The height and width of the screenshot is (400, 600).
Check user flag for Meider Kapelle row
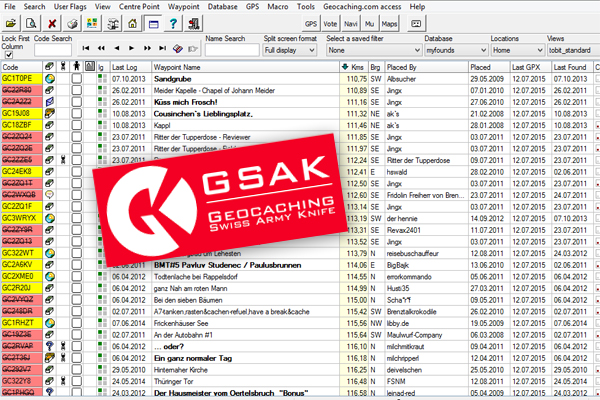(77, 90)
